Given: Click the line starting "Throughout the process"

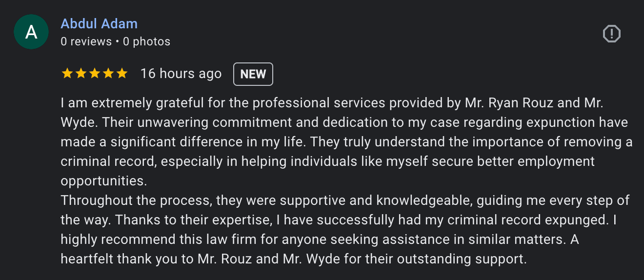Looking at the screenshot, I should coord(345,200).
